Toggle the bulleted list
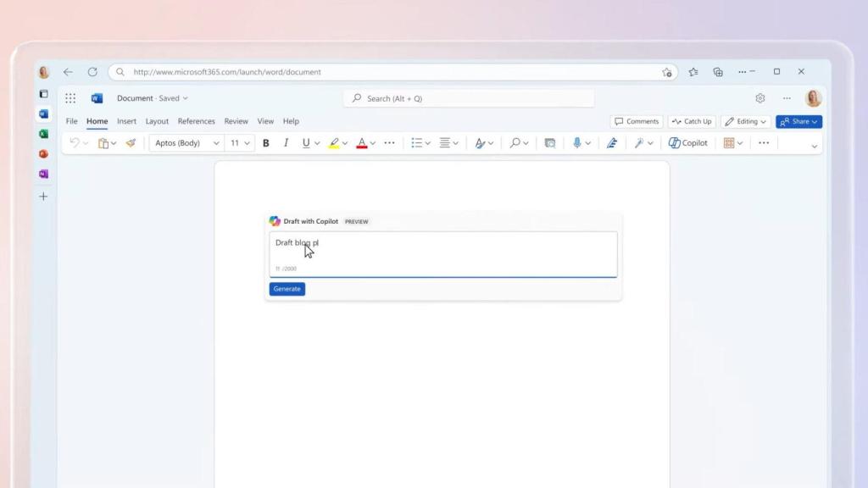 click(416, 142)
